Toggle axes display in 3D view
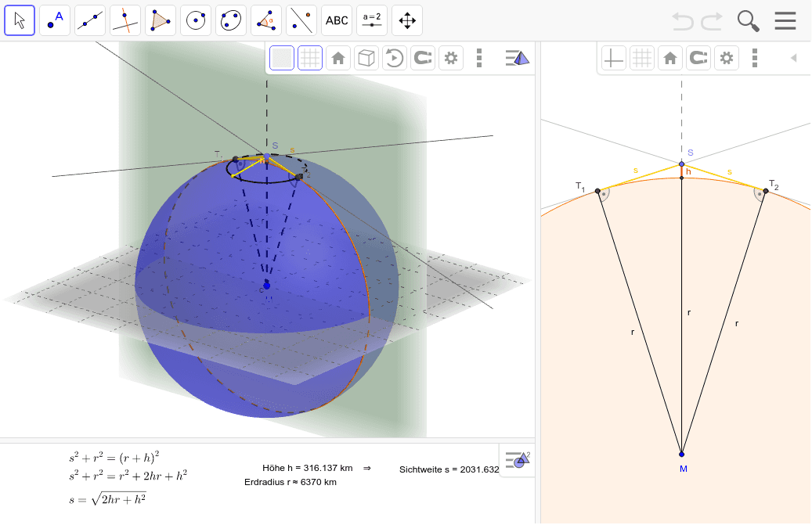Screen dimensions: 812x525 [x=282, y=58]
